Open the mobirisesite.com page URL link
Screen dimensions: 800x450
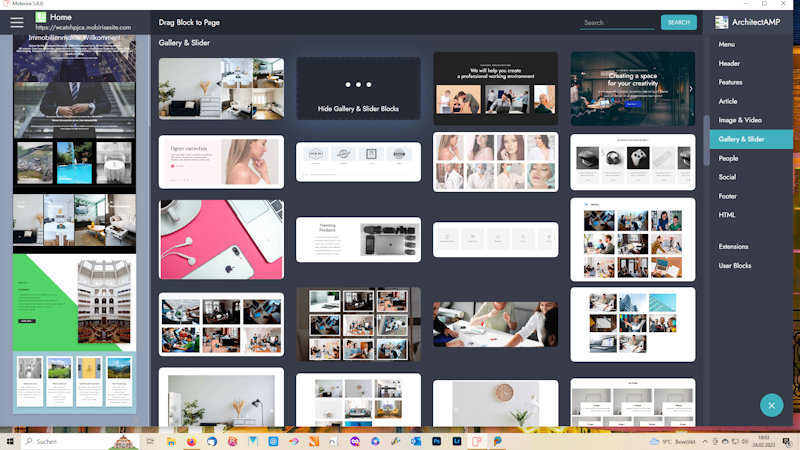(83, 28)
